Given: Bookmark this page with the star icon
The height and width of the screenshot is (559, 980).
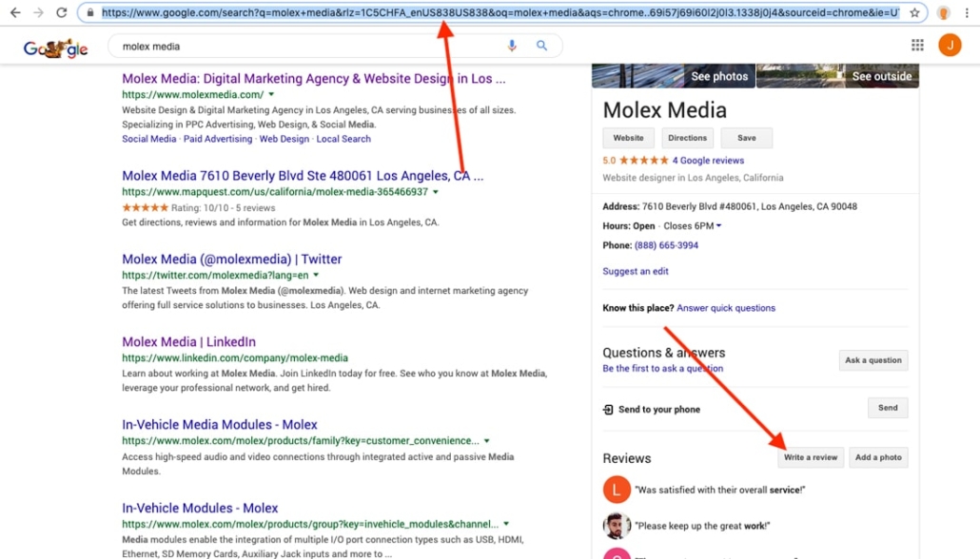Looking at the screenshot, I should pos(914,12).
